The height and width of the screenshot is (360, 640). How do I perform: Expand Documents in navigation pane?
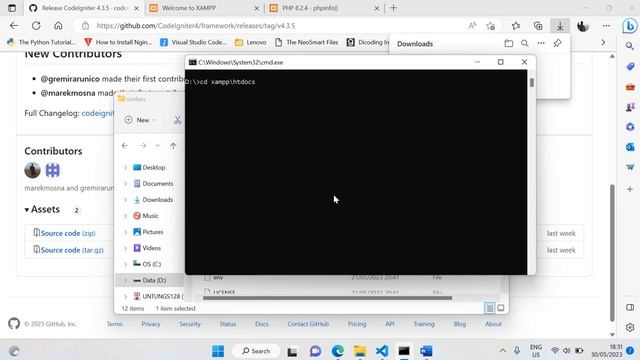pyautogui.click(x=125, y=184)
